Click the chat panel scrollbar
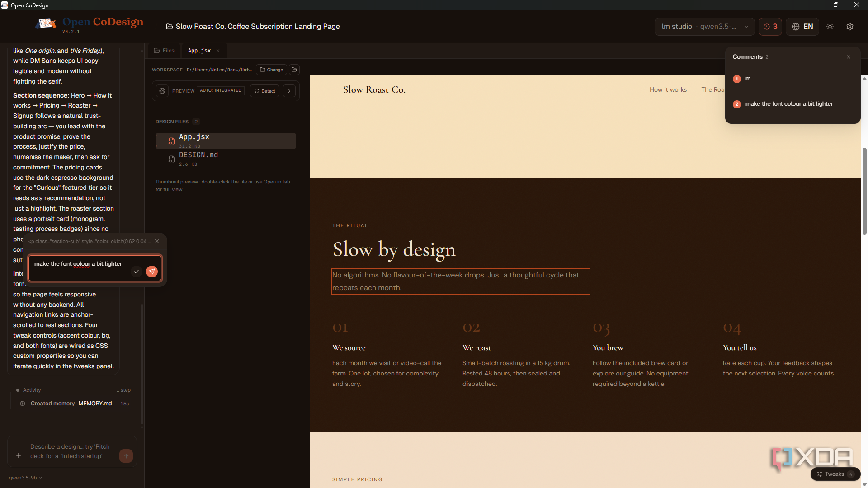This screenshot has height=488, width=868. [142, 364]
